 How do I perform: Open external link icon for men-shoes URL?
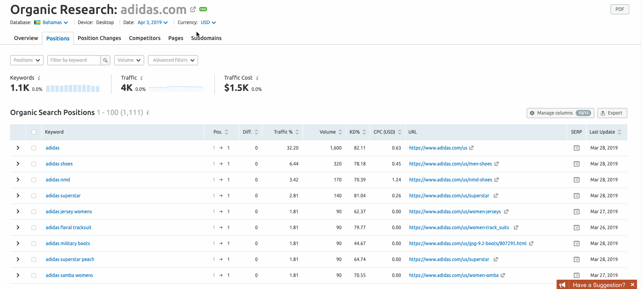click(x=496, y=164)
